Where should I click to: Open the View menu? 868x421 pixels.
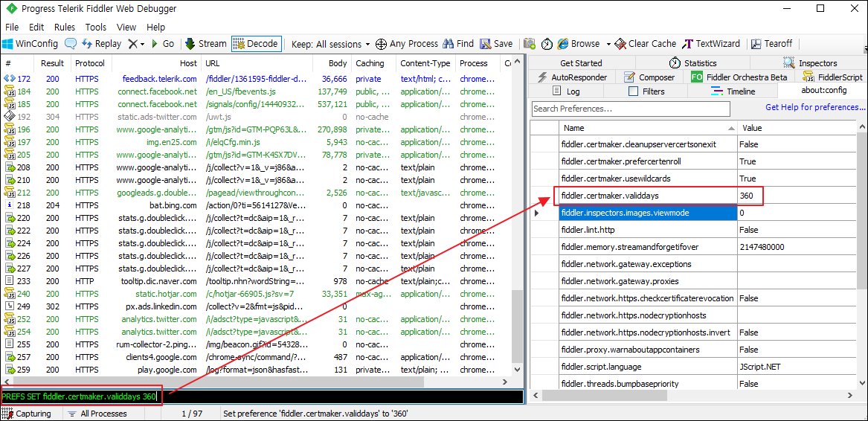(126, 27)
